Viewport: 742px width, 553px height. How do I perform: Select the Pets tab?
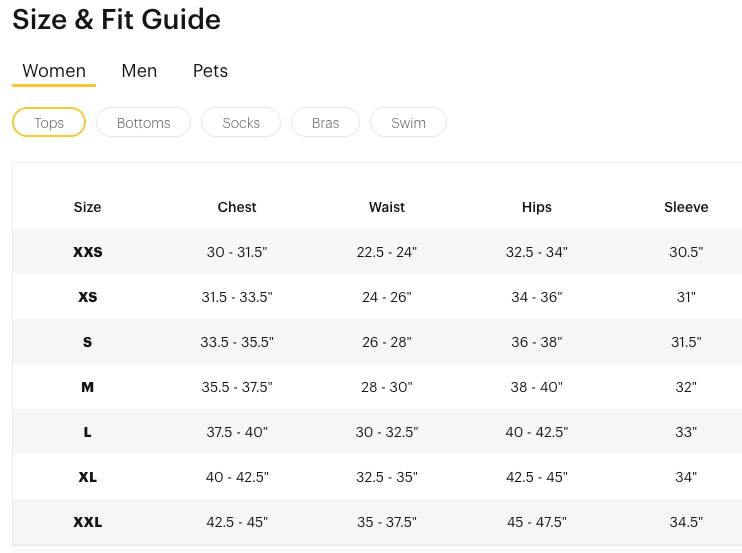[210, 71]
